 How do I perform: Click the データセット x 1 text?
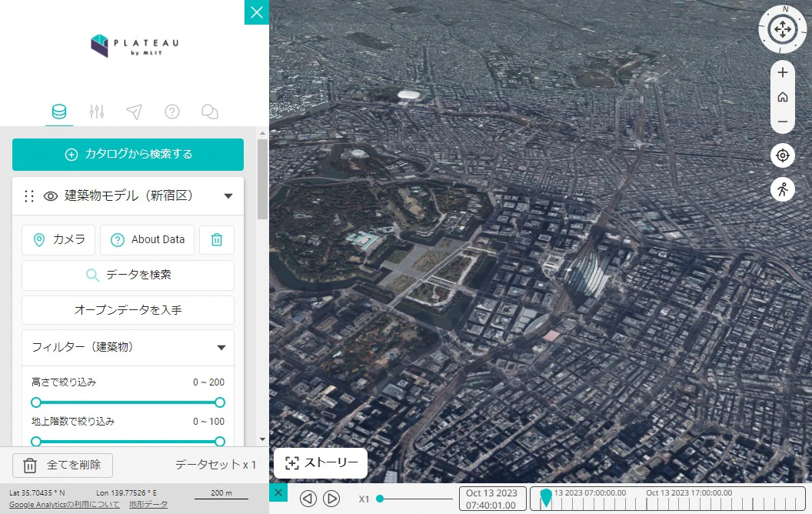tap(215, 465)
